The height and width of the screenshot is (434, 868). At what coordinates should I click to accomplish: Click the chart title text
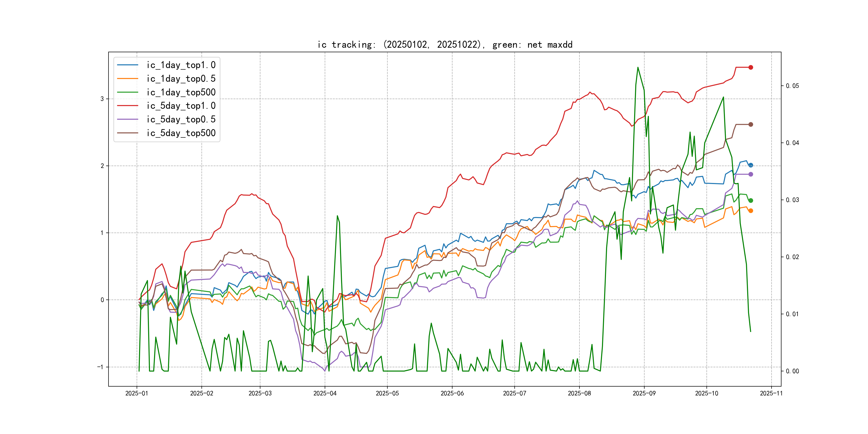(445, 45)
